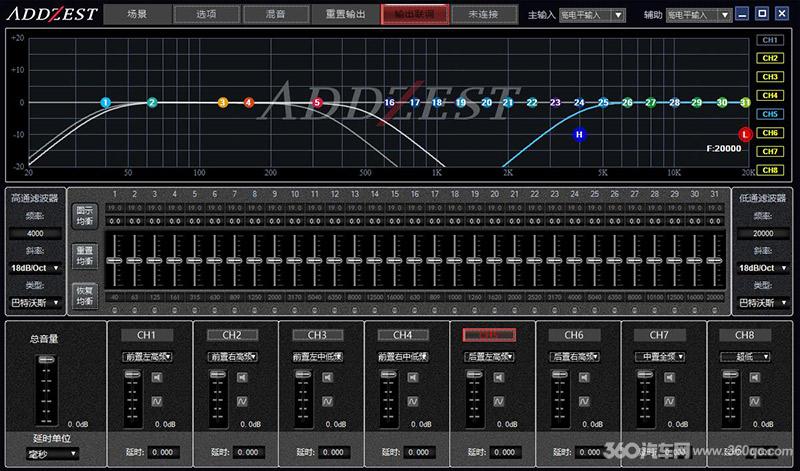Click the EQ band 16 gain slider
Viewport: 800px width, 471px height.
tap(414, 261)
